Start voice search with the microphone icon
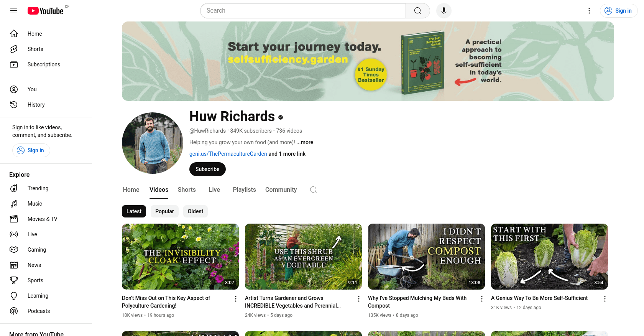 pyautogui.click(x=444, y=11)
